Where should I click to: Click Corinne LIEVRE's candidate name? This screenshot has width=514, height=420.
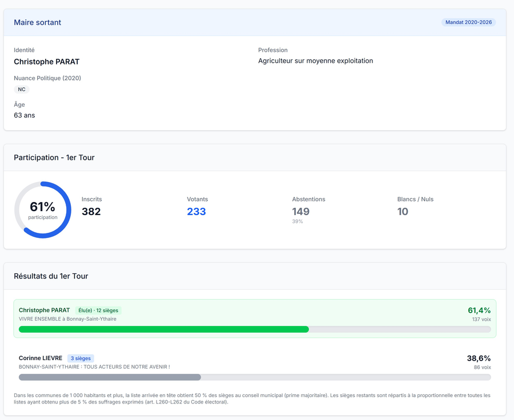coord(41,358)
